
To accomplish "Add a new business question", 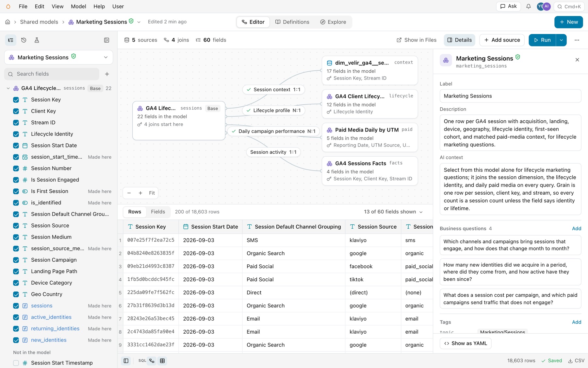I will pyautogui.click(x=577, y=229).
